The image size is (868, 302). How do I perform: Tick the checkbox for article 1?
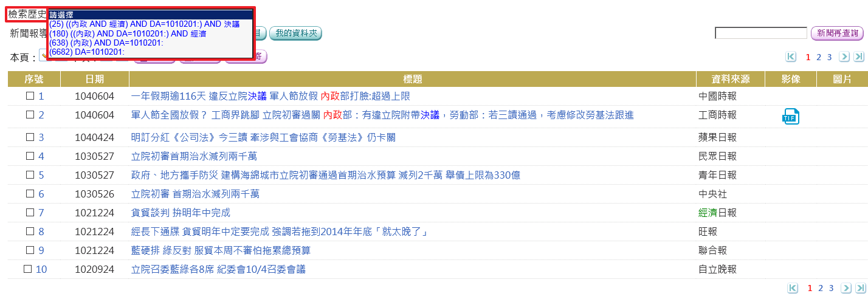click(x=30, y=96)
